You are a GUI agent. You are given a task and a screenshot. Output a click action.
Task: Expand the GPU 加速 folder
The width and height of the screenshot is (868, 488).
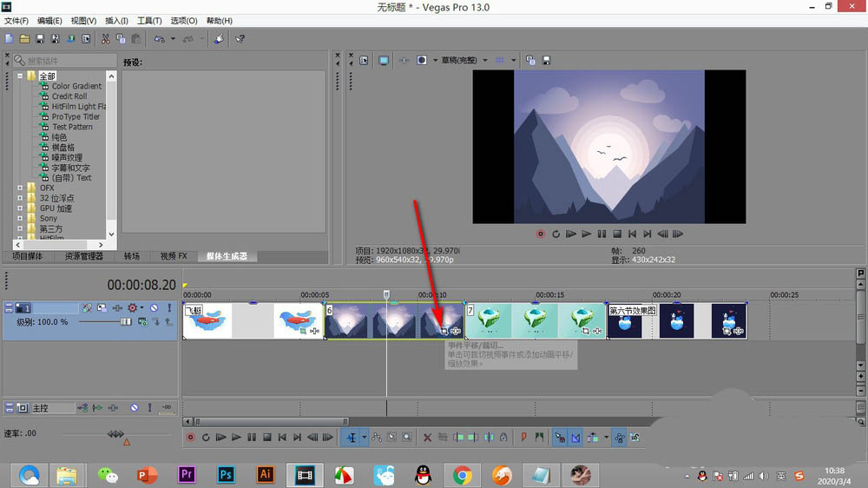[x=20, y=208]
